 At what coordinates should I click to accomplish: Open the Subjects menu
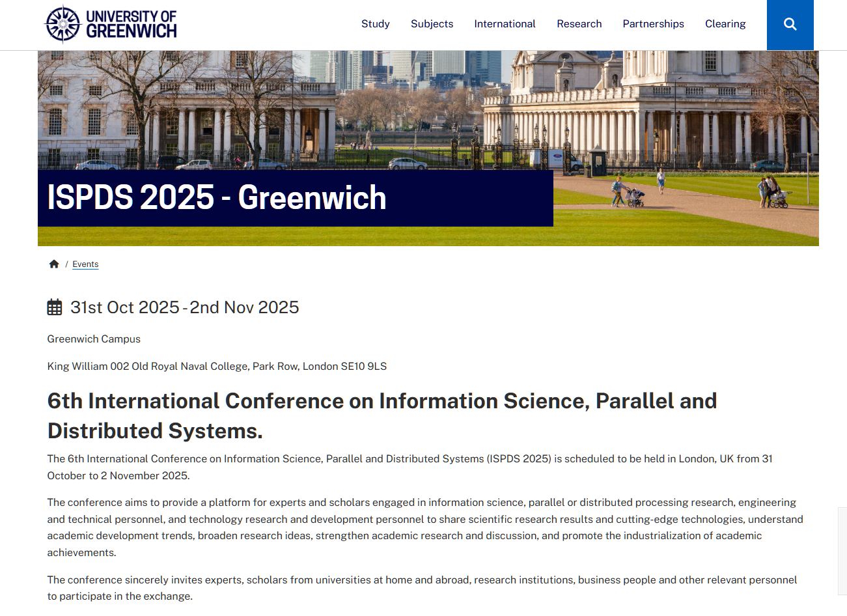point(432,24)
